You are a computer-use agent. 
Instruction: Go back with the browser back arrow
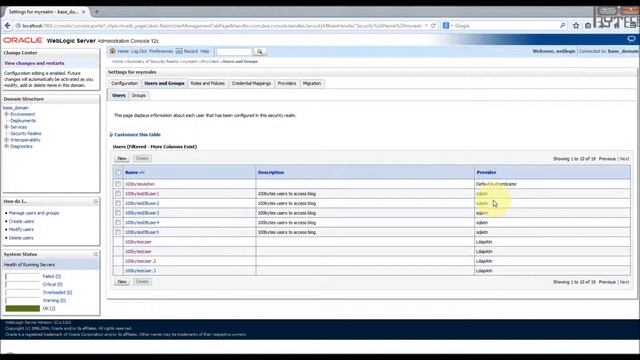tap(8, 25)
